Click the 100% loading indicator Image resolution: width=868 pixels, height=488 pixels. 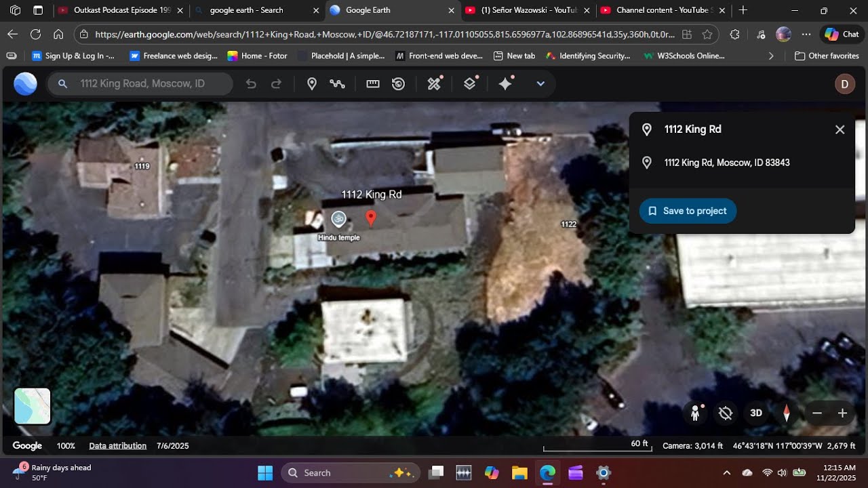coord(66,446)
